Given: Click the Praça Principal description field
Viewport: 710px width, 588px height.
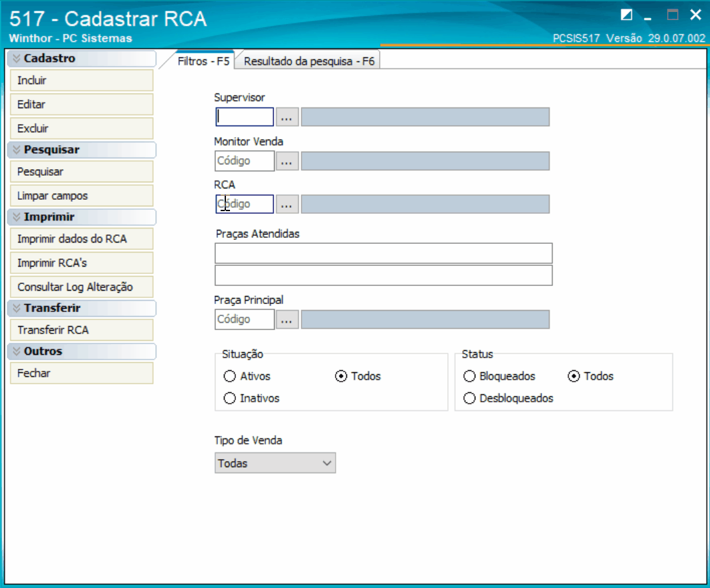Looking at the screenshot, I should 425,319.
